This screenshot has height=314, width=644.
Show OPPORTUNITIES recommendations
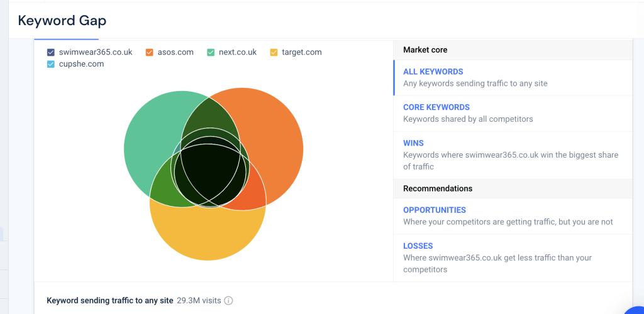coord(434,210)
